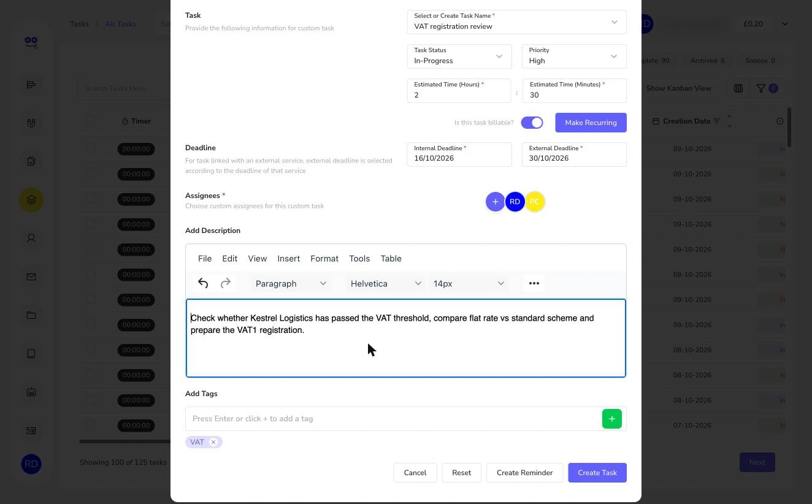This screenshot has width=812, height=504.
Task: Open the highlighted layers icon in sidebar
Action: pyautogui.click(x=31, y=200)
